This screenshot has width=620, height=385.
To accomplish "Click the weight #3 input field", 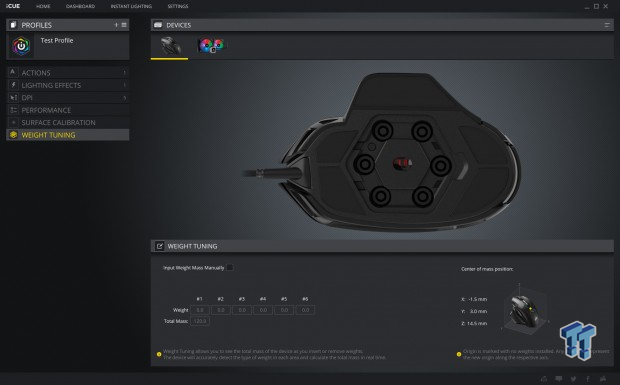I will click(x=242, y=310).
